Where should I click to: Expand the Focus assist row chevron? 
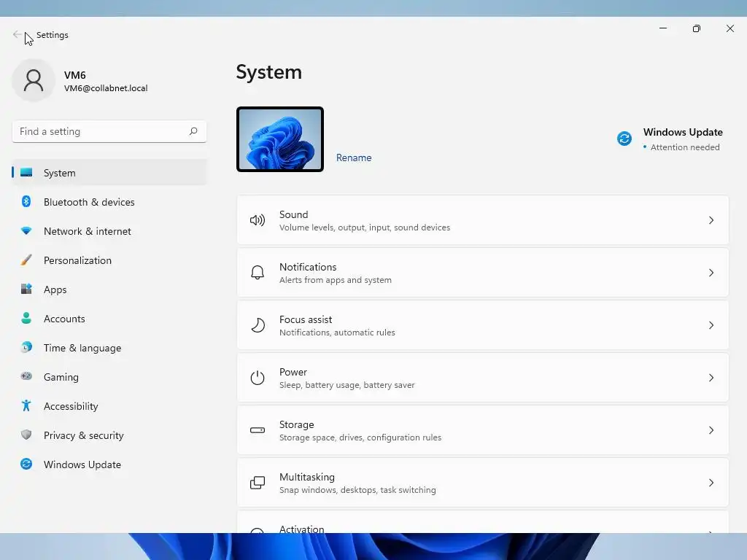[x=711, y=324]
